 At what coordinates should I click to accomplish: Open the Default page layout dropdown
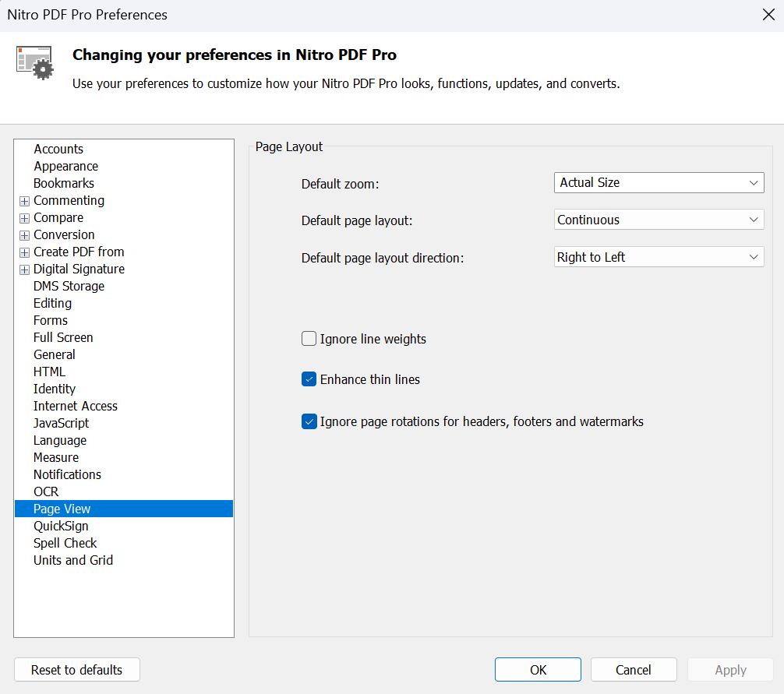point(659,220)
